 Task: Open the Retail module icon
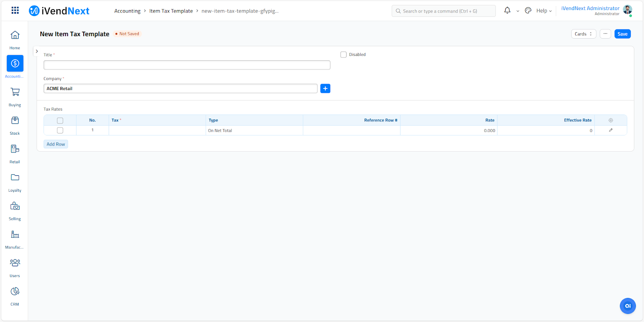click(15, 149)
